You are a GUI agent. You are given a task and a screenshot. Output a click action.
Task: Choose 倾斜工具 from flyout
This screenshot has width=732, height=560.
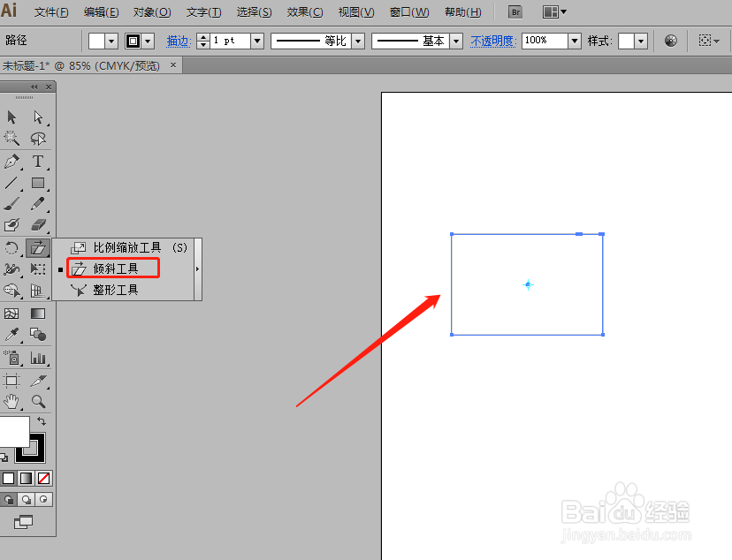(113, 269)
